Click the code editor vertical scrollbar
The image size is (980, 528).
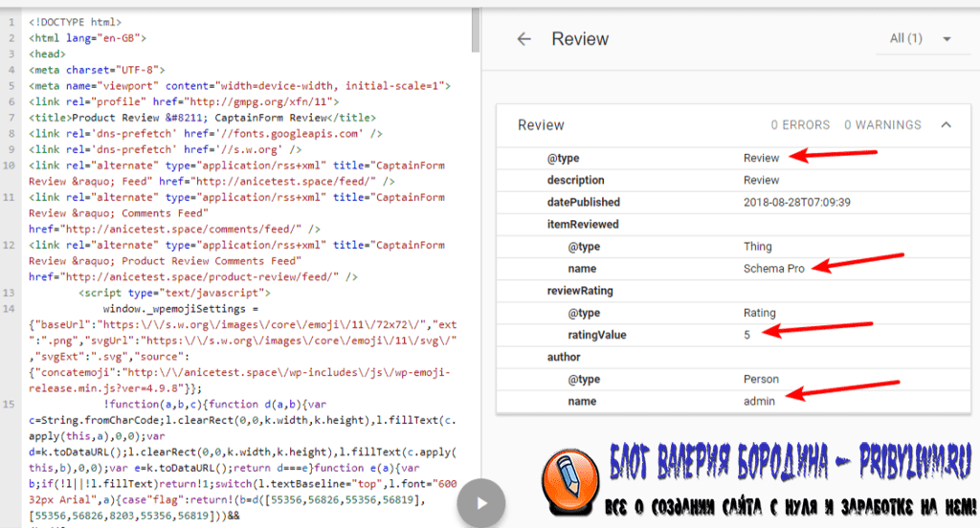476,30
